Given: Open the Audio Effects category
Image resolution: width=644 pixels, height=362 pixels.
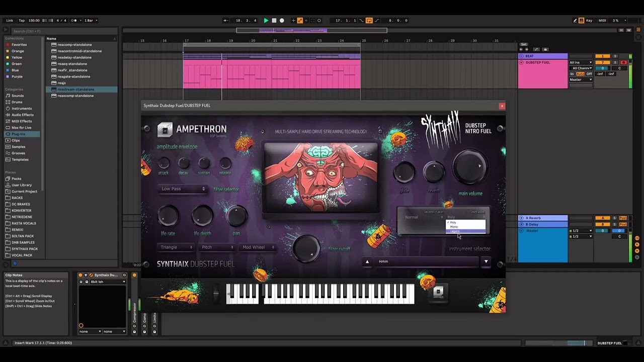Looking at the screenshot, I should tap(23, 115).
